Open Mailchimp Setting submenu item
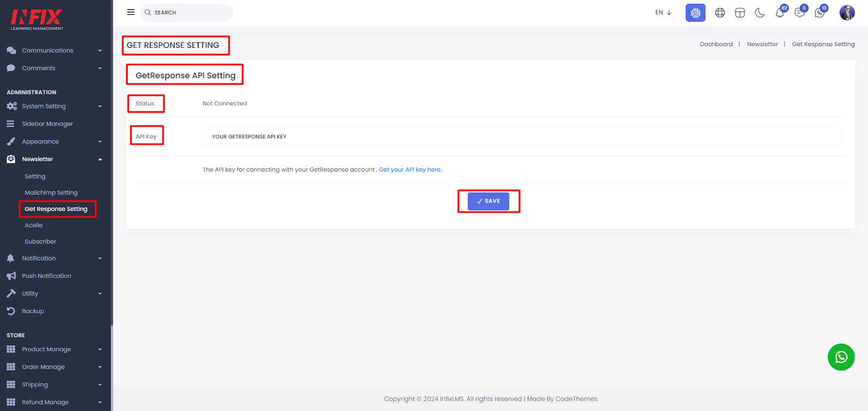Image resolution: width=868 pixels, height=411 pixels. (x=51, y=193)
